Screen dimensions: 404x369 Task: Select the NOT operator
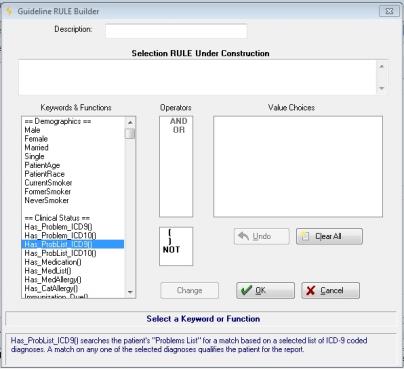click(171, 250)
